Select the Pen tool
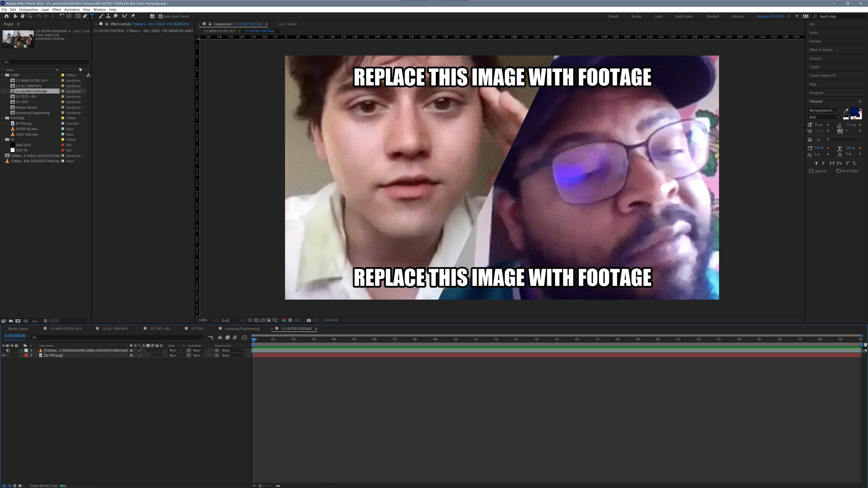This screenshot has height=488, width=868. pyautogui.click(x=84, y=16)
